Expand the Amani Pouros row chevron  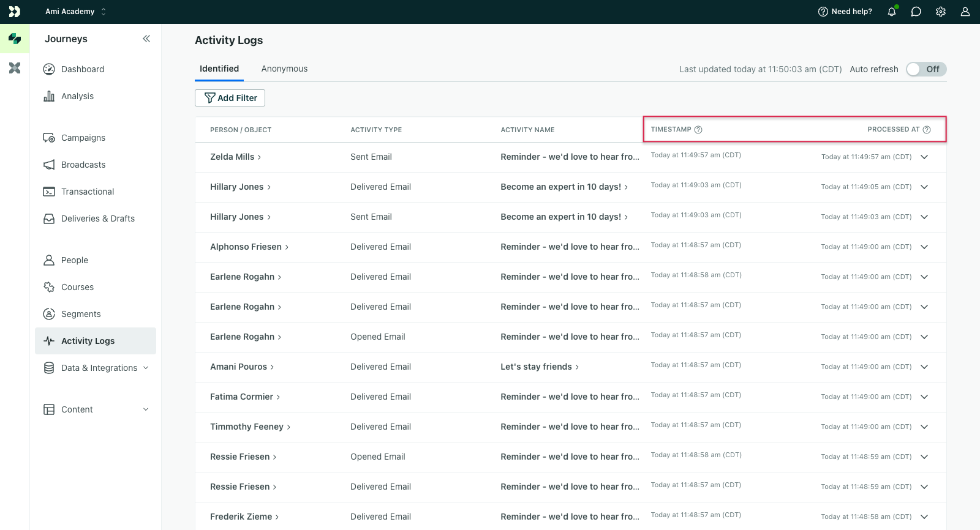(x=924, y=367)
